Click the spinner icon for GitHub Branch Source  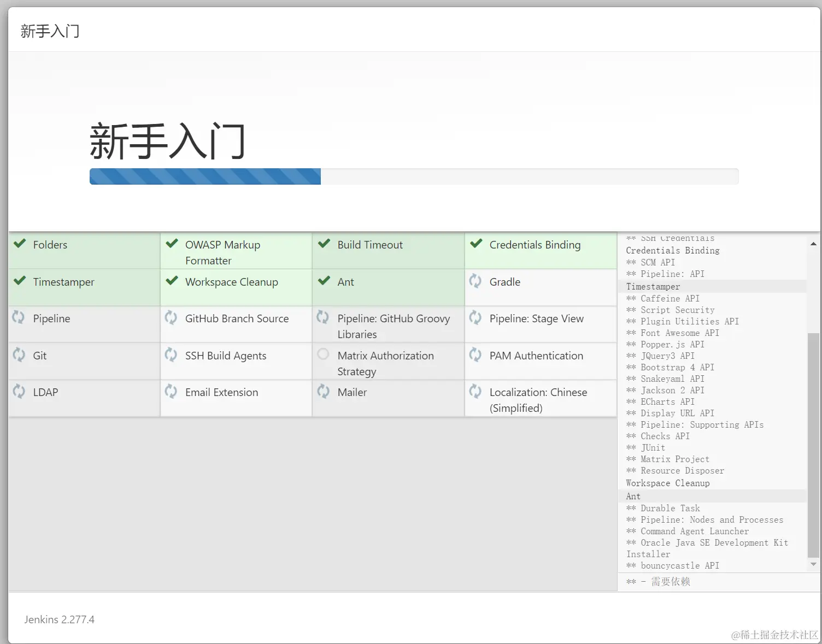(171, 317)
